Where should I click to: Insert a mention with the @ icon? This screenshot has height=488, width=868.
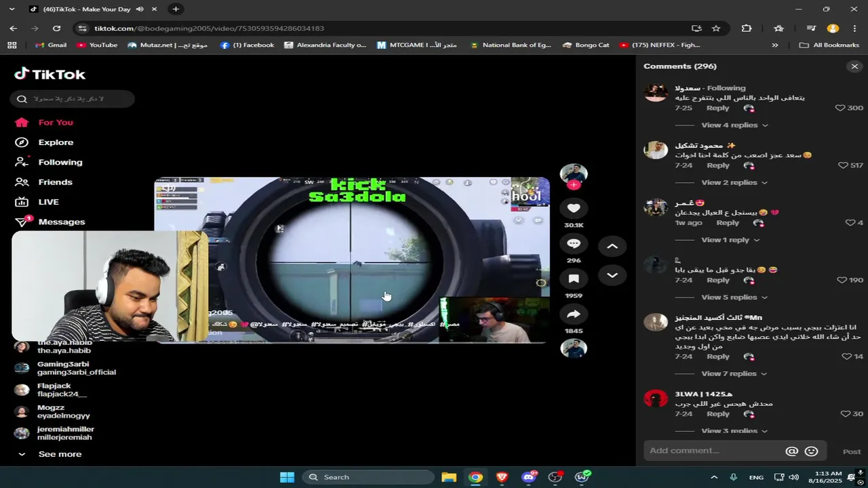point(791,451)
